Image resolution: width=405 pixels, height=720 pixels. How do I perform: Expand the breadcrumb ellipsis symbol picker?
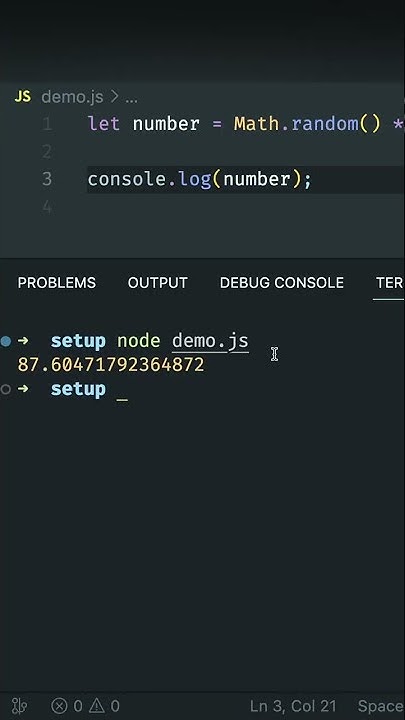pos(131,98)
